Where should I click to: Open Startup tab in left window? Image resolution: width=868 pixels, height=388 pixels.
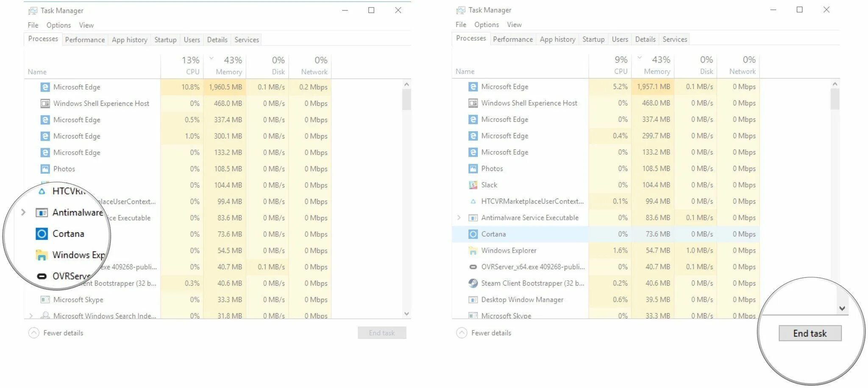click(x=165, y=40)
